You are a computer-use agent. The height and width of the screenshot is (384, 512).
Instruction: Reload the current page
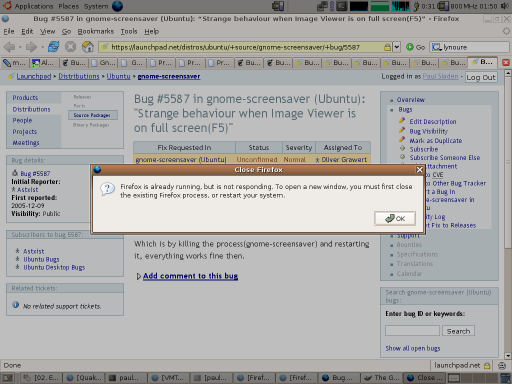click(x=53, y=47)
